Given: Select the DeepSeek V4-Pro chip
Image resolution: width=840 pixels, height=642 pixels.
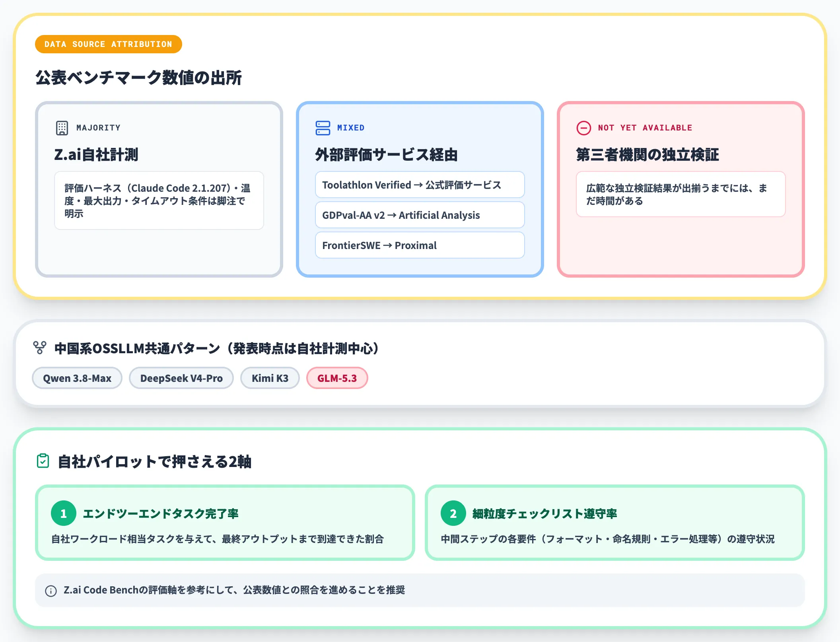Looking at the screenshot, I should pos(181,378).
